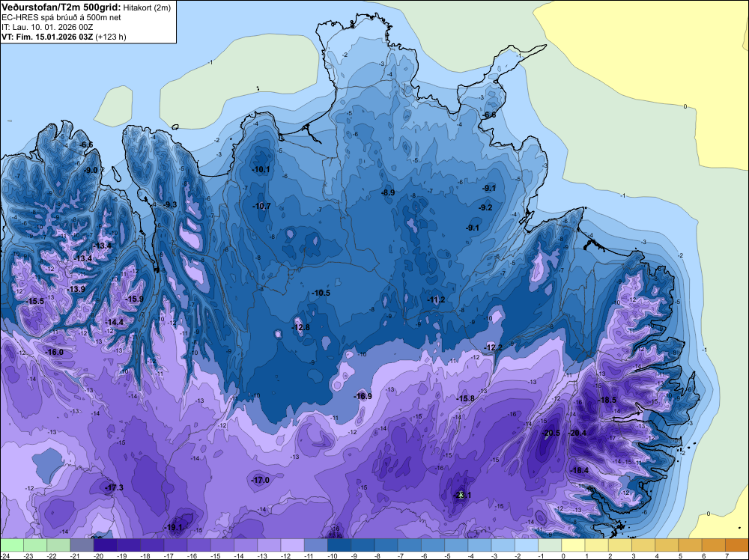Click the -12.2 temperature value
Screen dimensions: 749x560
tap(493, 347)
